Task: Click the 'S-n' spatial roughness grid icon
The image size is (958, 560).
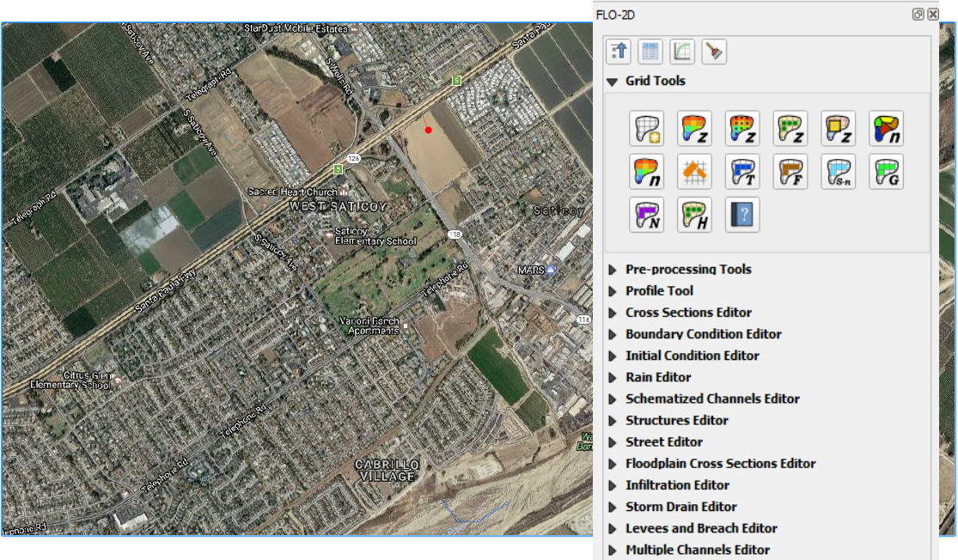Action: click(x=839, y=172)
